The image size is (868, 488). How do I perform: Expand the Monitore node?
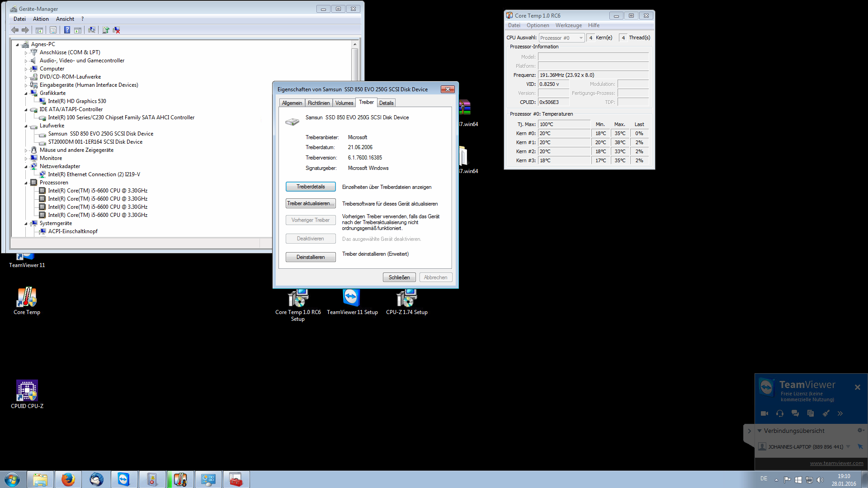pyautogui.click(x=26, y=158)
